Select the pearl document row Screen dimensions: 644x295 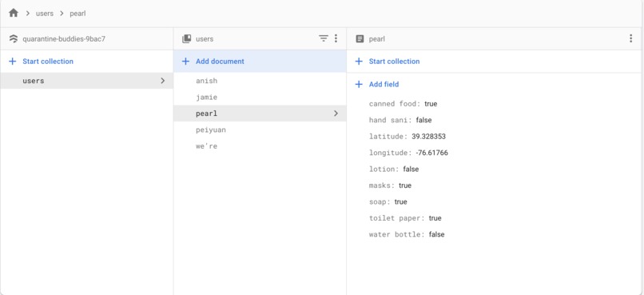click(260, 114)
